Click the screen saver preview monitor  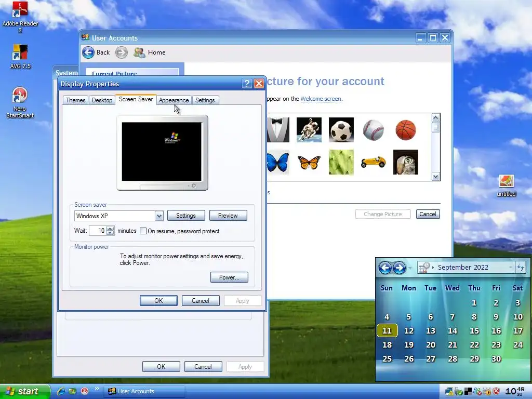(162, 153)
